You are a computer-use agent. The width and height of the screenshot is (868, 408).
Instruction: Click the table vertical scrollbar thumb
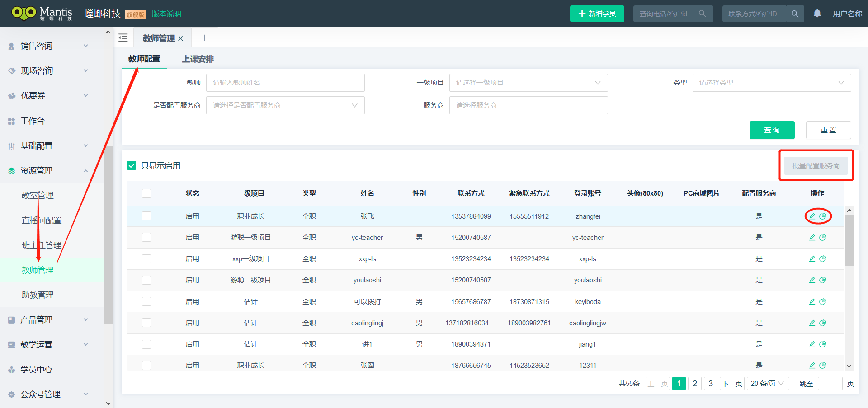pos(849,240)
